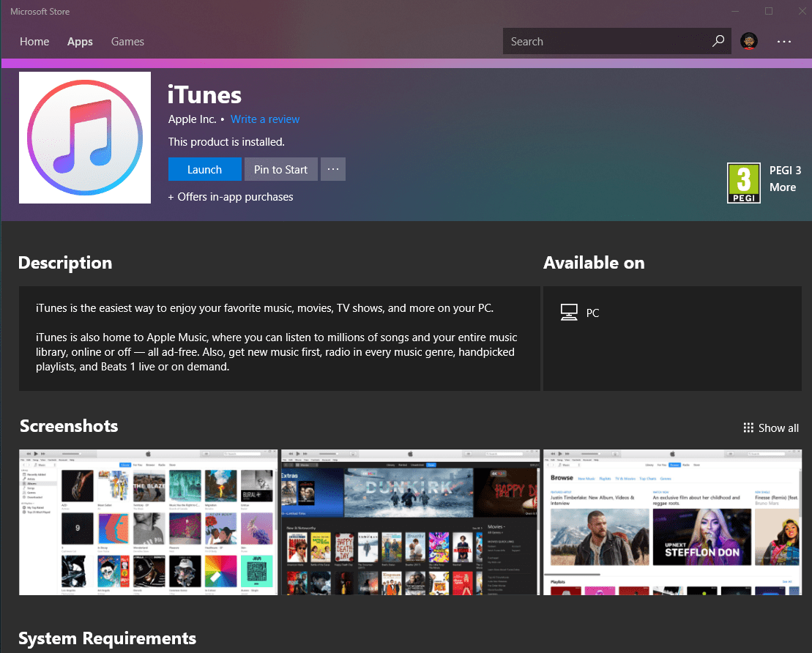Click the iTunes music note app logo

[x=85, y=138]
